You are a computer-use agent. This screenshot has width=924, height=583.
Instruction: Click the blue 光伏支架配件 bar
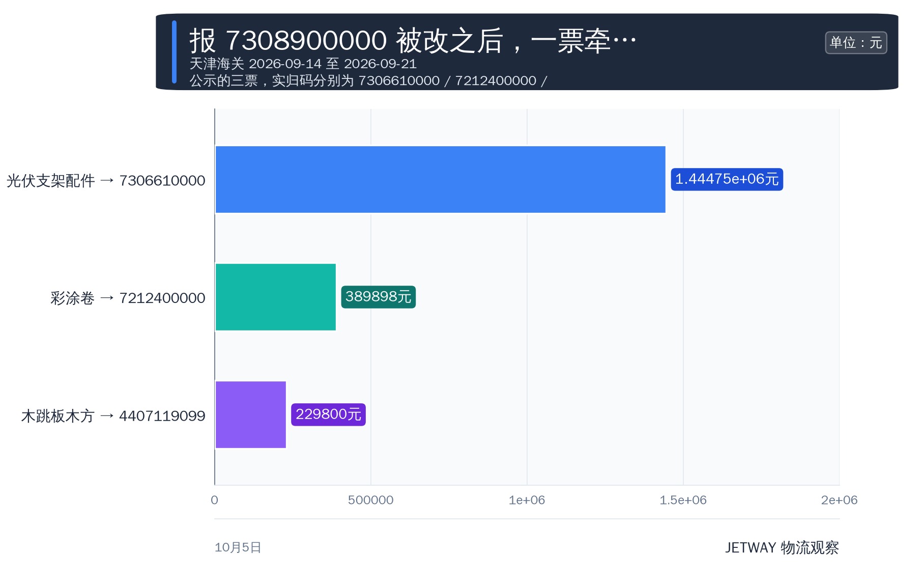(440, 179)
